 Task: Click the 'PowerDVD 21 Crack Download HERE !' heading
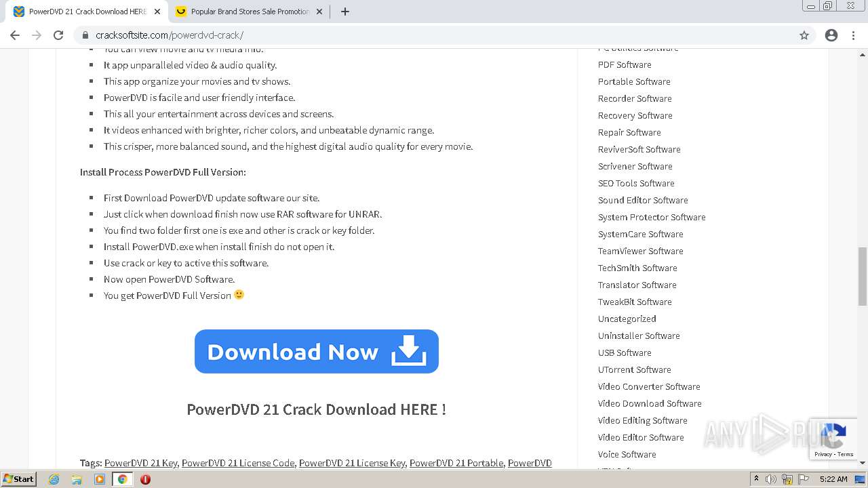(x=317, y=409)
